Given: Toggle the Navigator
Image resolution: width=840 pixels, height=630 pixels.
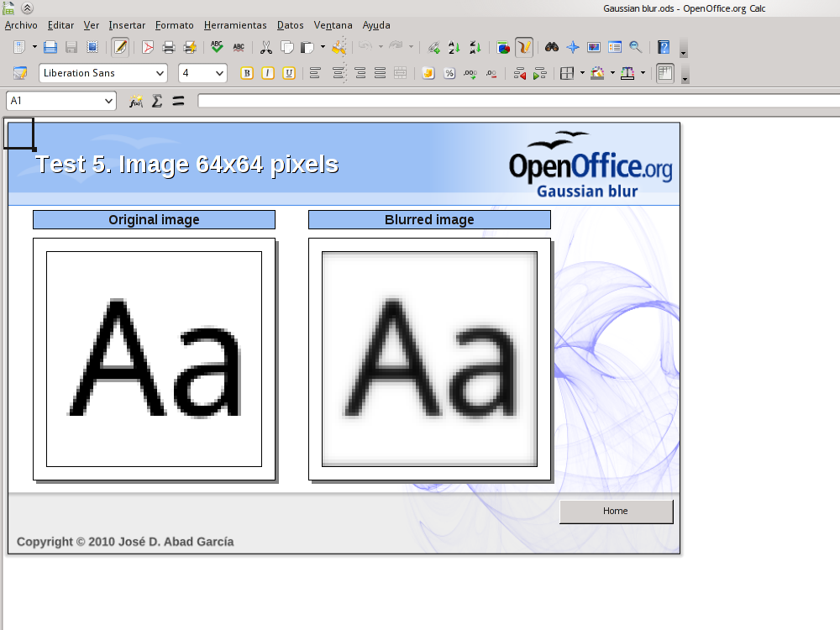Looking at the screenshot, I should click(x=573, y=47).
